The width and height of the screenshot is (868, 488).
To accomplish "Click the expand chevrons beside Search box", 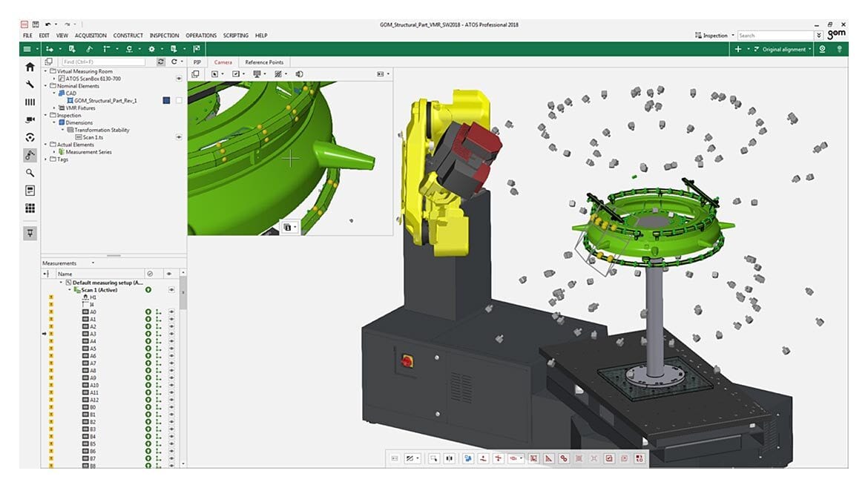I will [819, 36].
